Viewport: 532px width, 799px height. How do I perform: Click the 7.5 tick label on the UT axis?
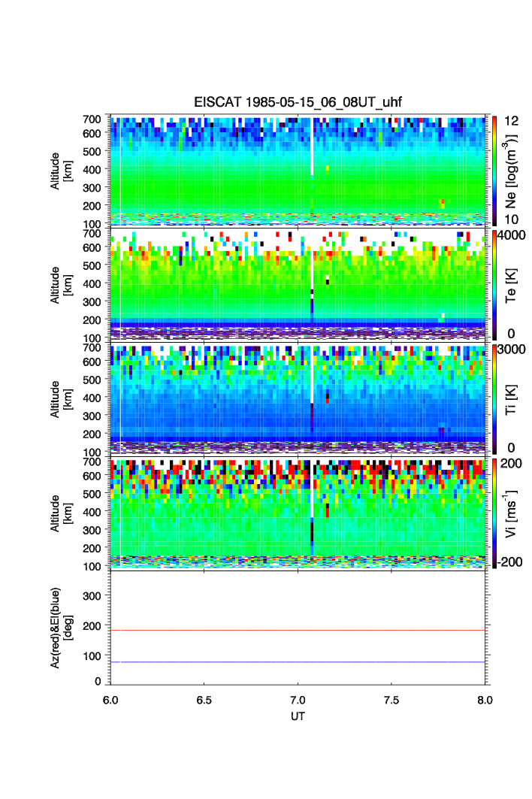(x=391, y=699)
